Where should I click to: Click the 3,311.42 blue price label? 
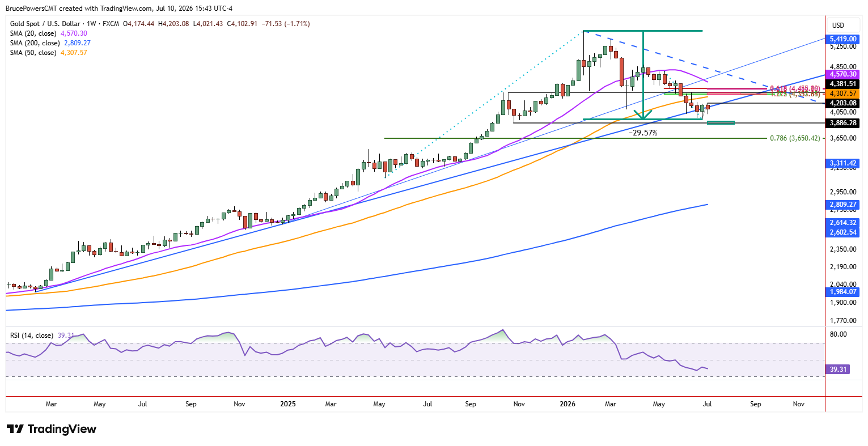point(842,163)
